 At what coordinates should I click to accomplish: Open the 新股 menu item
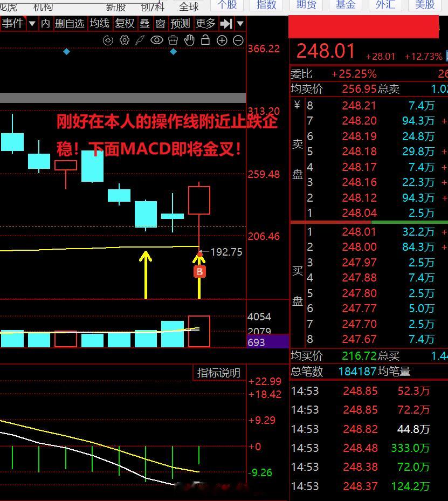(116, 6)
